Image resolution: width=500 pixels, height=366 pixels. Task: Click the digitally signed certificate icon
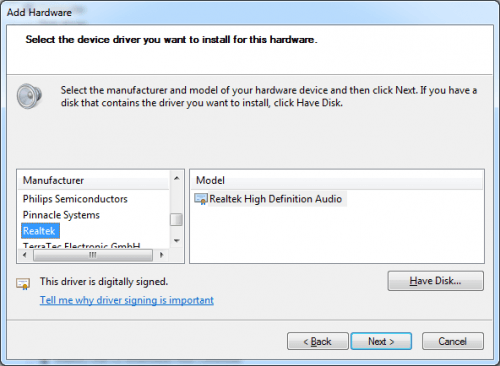click(23, 284)
